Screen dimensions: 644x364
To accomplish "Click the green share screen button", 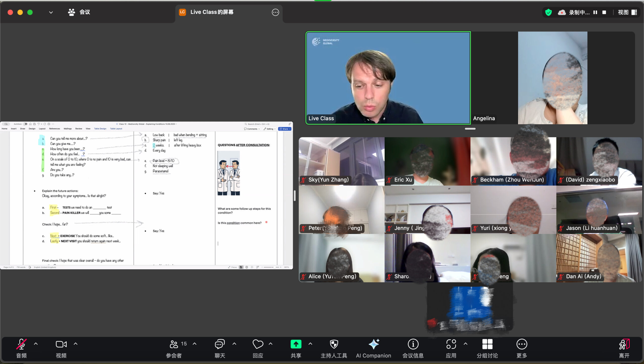I will pos(296,344).
